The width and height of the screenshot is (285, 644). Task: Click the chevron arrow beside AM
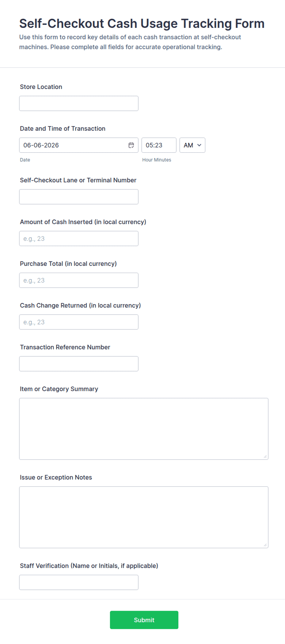tap(199, 145)
